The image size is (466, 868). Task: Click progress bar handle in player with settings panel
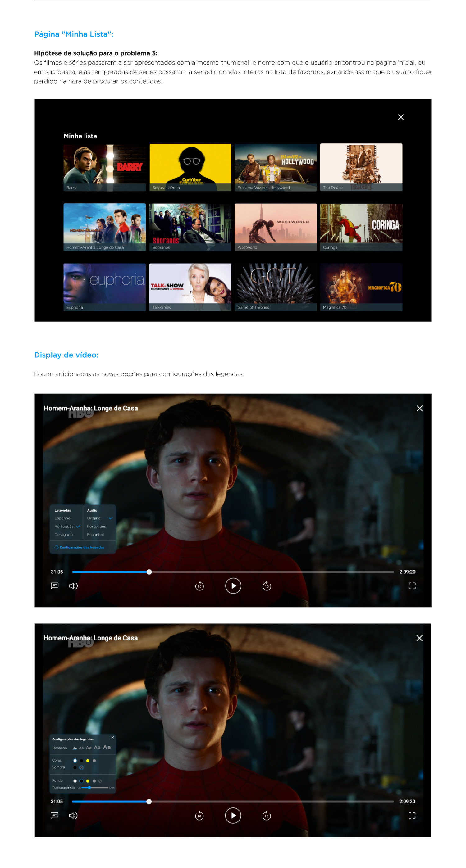[149, 802]
